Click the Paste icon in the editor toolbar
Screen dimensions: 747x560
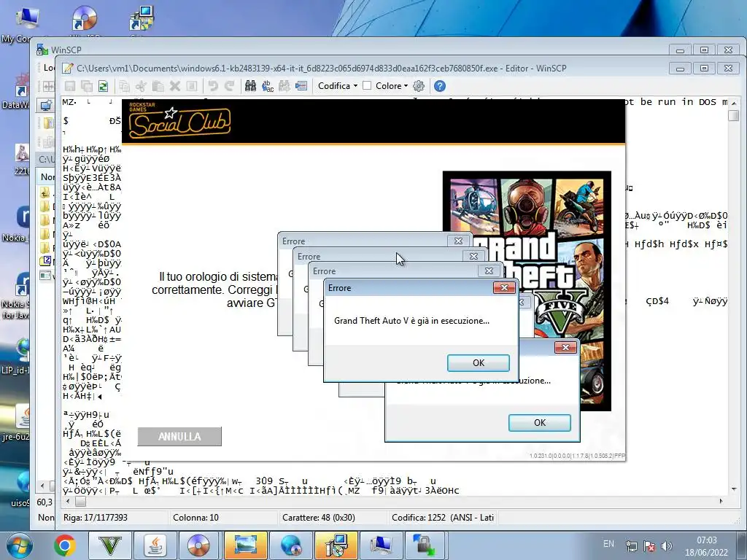158,86
